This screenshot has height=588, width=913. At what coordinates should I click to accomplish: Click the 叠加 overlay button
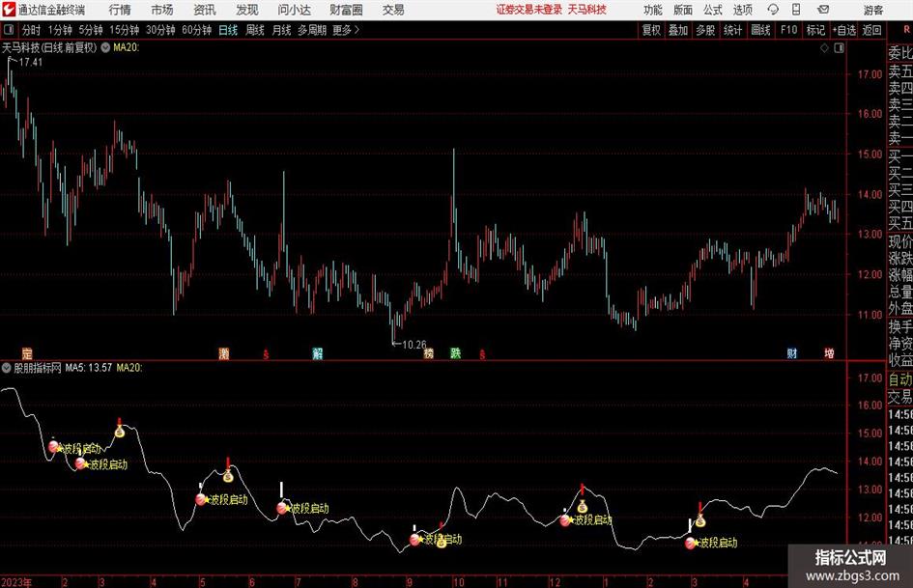click(678, 30)
